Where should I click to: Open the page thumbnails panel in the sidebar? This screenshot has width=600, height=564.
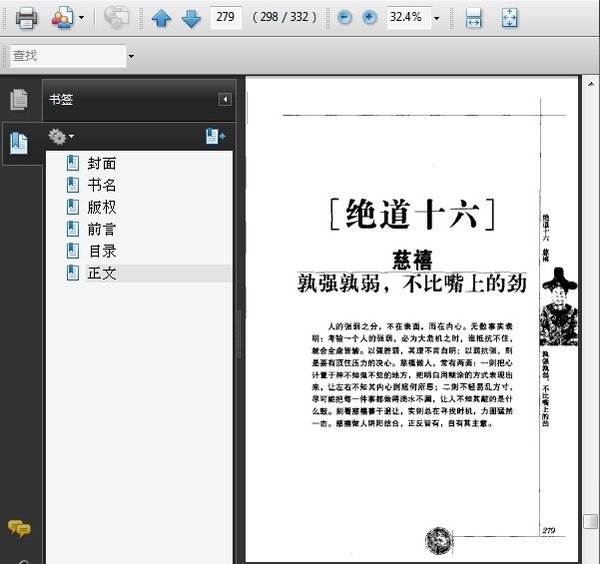pyautogui.click(x=19, y=99)
